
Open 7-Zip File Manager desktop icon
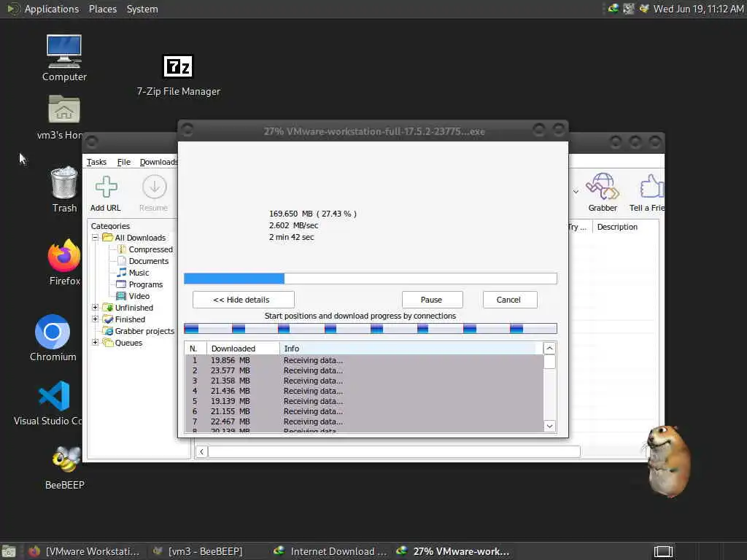click(x=178, y=76)
